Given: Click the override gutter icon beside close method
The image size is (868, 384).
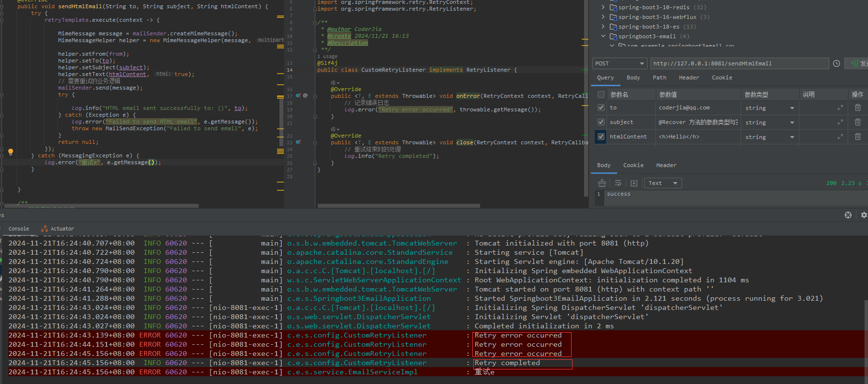Looking at the screenshot, I should (298, 142).
